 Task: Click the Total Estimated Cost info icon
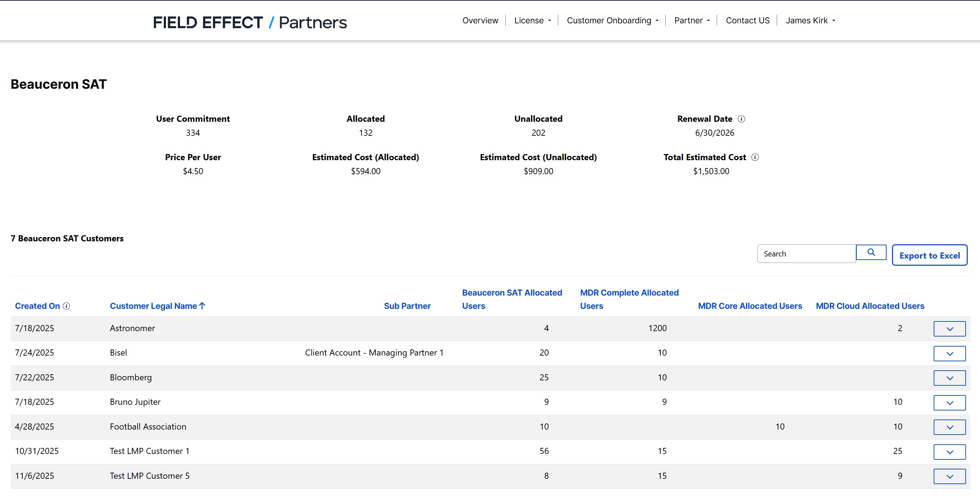click(x=755, y=157)
